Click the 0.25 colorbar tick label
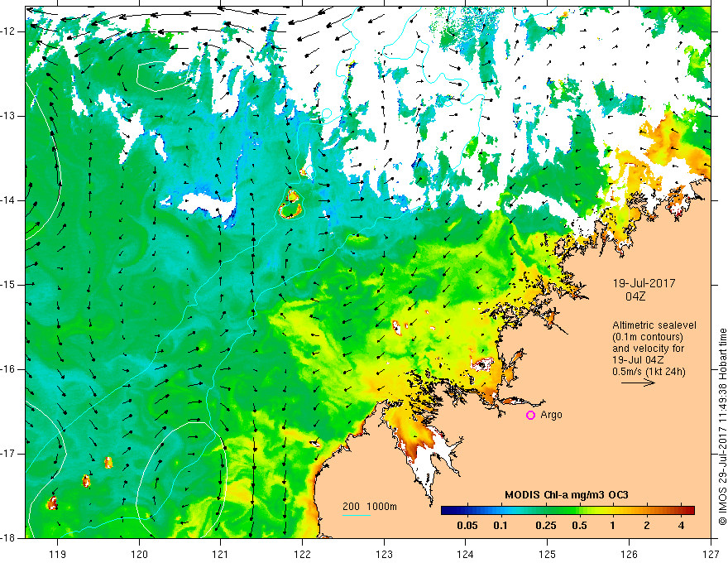 [545, 526]
